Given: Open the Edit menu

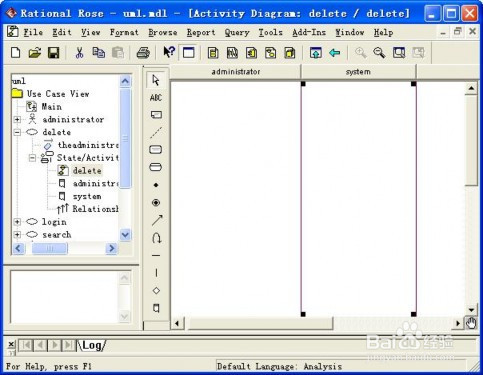Looking at the screenshot, I should [62, 32].
